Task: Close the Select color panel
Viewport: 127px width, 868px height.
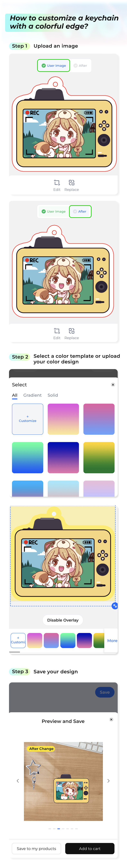Action: (x=113, y=385)
